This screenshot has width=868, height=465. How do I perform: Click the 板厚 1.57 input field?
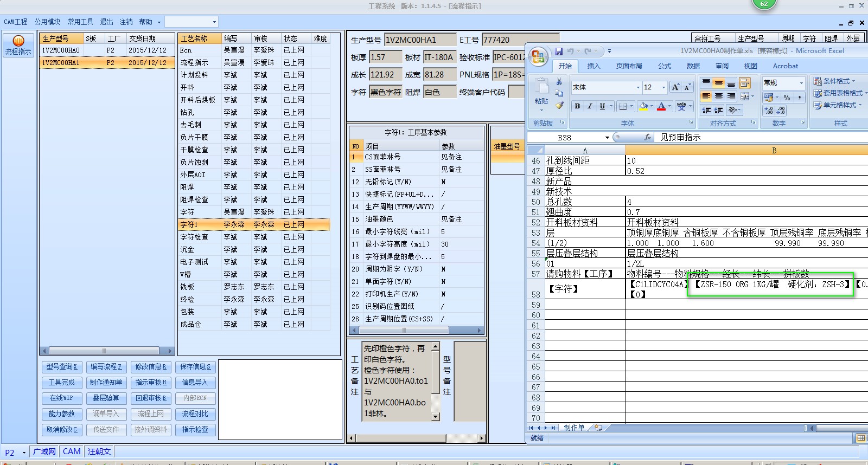[385, 57]
